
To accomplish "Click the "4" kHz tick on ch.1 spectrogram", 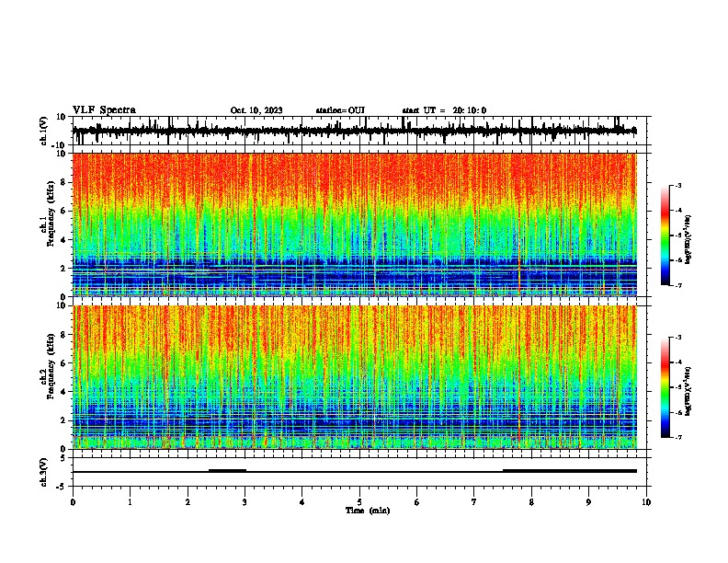I will [63, 240].
